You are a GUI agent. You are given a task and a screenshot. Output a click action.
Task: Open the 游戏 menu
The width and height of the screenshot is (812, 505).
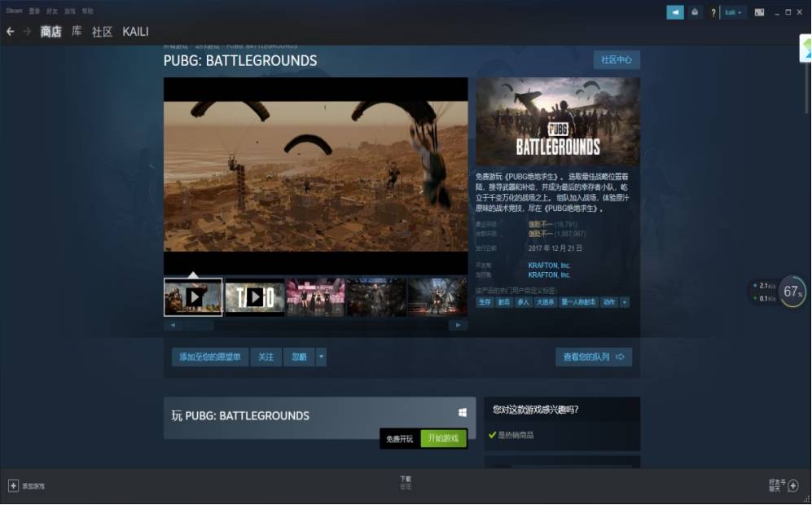(x=69, y=11)
